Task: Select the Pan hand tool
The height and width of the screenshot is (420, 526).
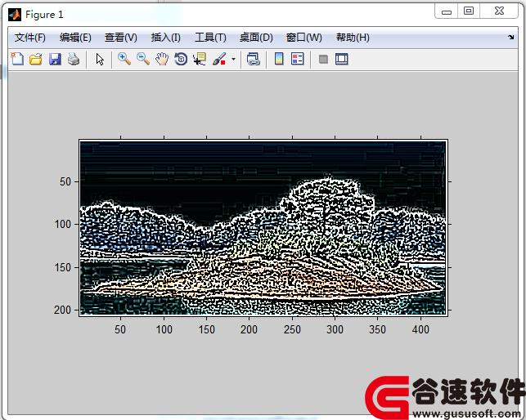Action: (162, 59)
